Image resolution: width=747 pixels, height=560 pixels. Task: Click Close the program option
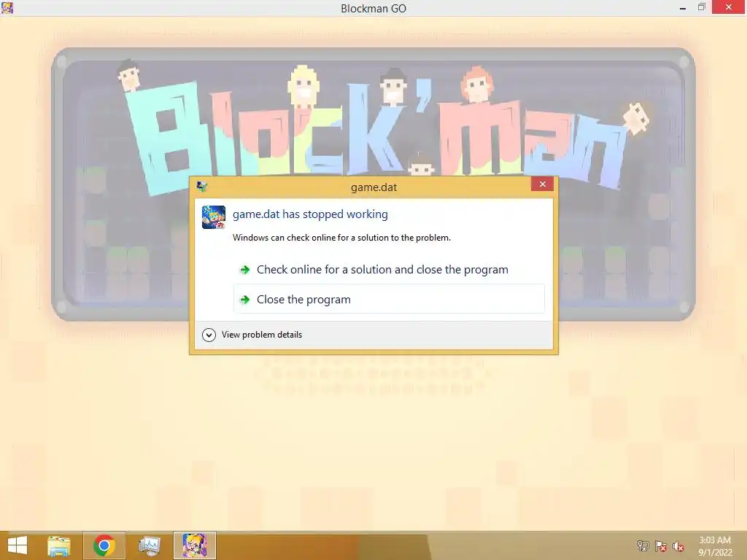[x=389, y=299]
